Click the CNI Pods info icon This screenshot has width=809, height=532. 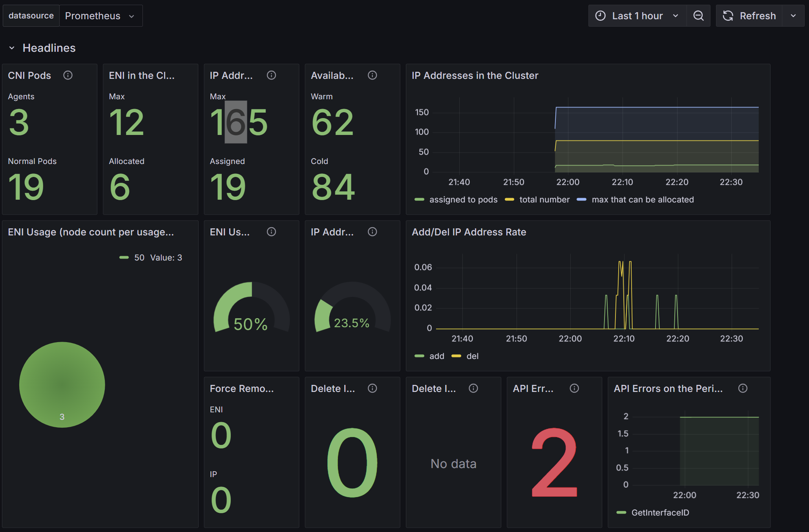[x=68, y=75]
